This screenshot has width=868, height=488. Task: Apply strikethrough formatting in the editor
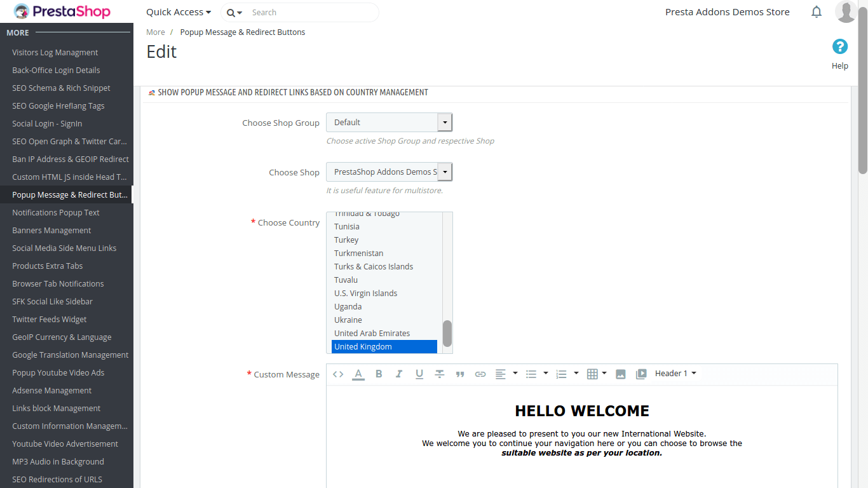440,374
